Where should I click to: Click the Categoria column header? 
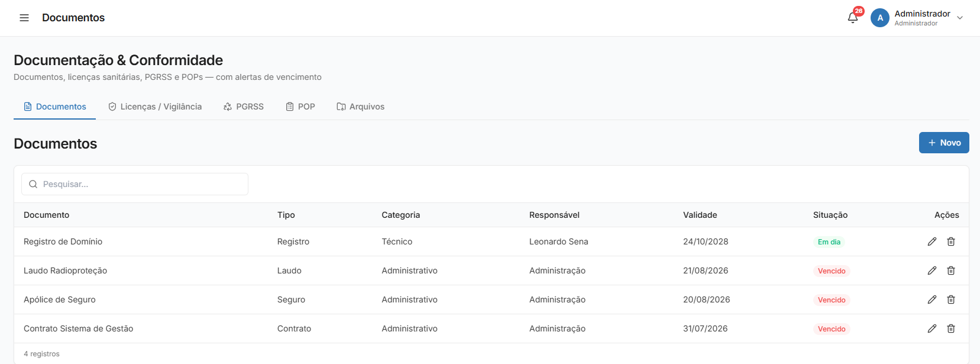coord(401,215)
